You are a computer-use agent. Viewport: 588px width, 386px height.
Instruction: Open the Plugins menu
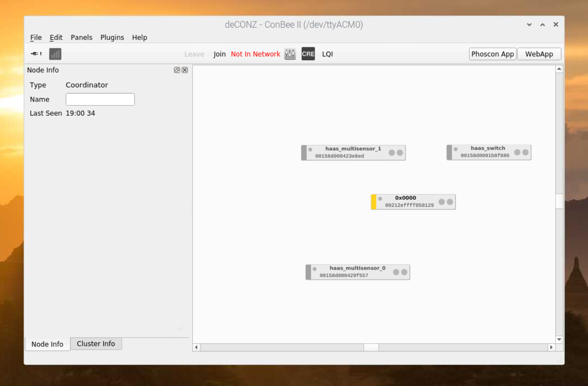[x=112, y=37]
